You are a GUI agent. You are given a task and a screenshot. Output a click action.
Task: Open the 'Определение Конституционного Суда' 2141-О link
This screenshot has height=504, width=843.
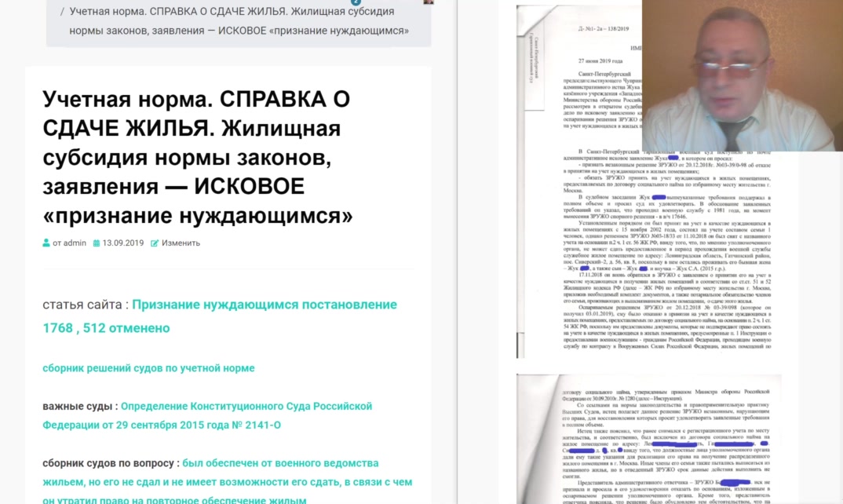pos(207,415)
